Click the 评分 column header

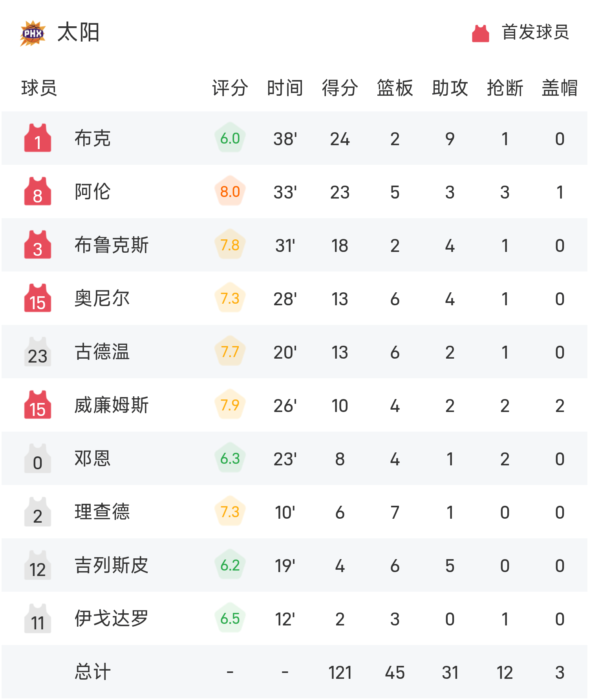[230, 88]
